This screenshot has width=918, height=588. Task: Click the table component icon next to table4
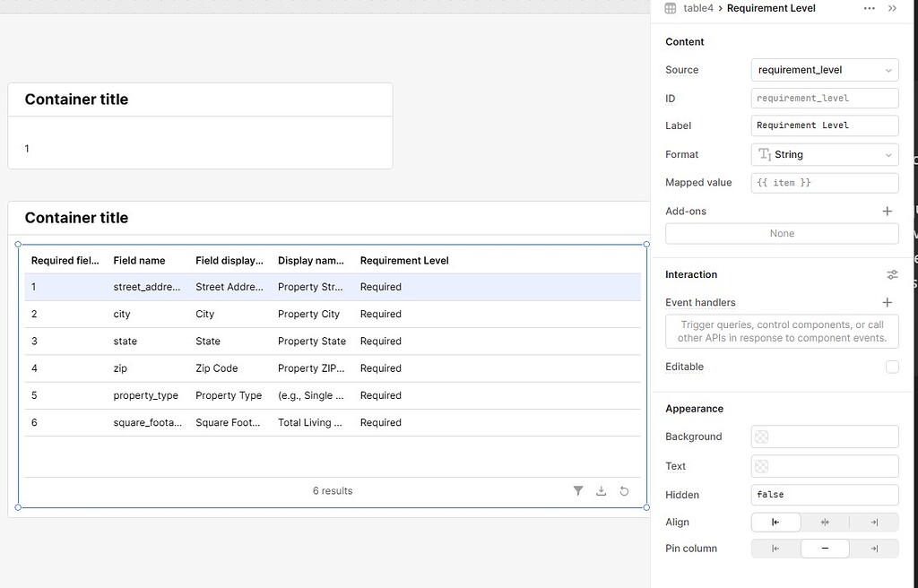tap(669, 8)
